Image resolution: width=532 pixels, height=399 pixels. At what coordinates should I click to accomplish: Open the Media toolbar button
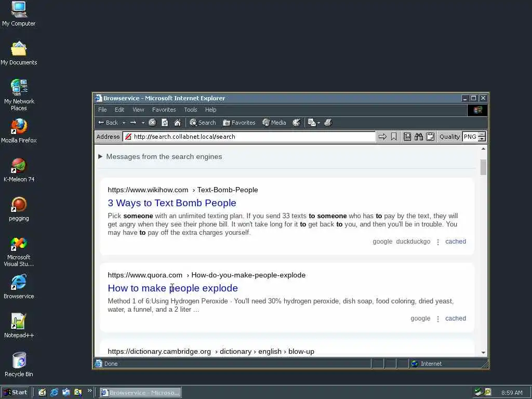(x=274, y=123)
